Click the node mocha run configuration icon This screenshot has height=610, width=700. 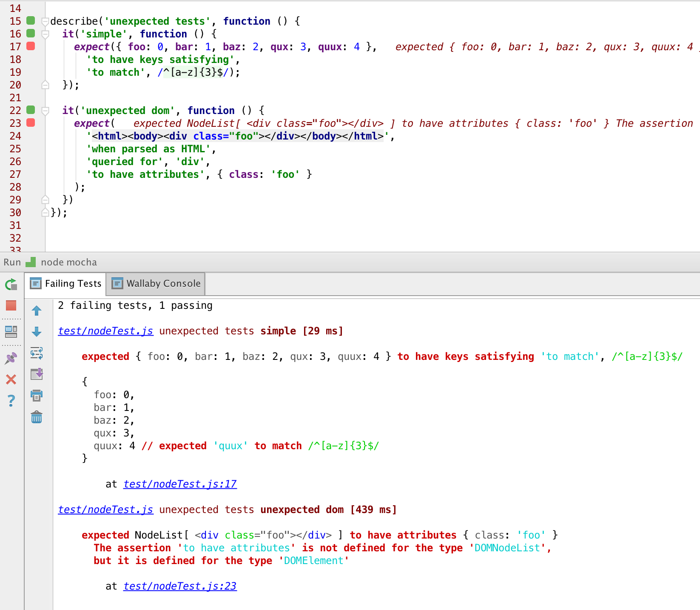(x=31, y=262)
